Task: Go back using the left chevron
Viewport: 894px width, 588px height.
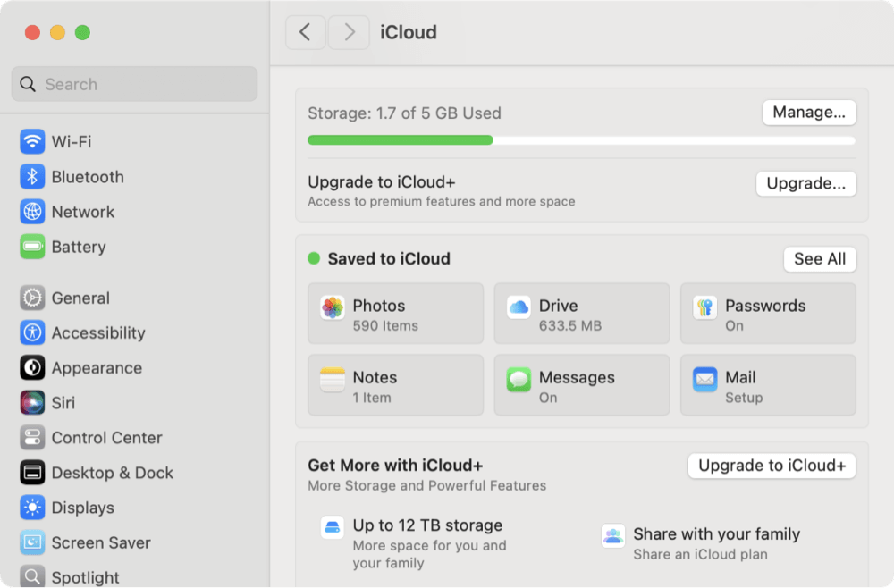Action: pos(305,32)
